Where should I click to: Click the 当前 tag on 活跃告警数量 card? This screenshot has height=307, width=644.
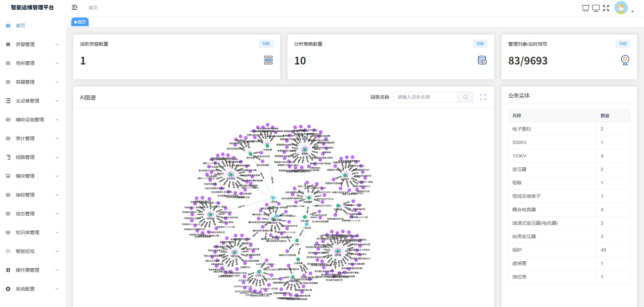coord(266,44)
